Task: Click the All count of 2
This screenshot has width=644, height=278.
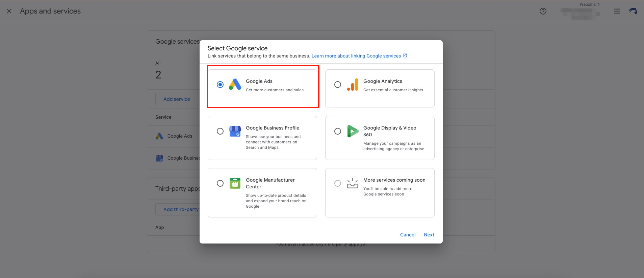Action: [158, 75]
